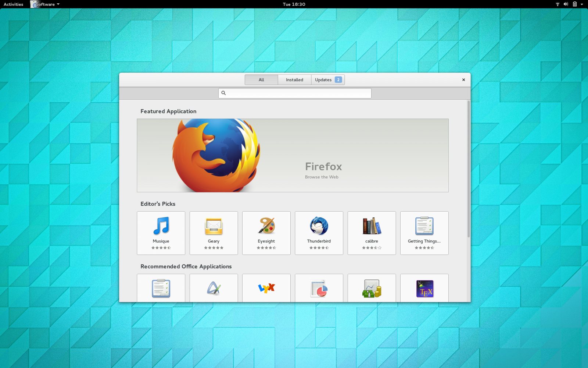This screenshot has height=368, width=588.
Task: Open the Software application menu in top bar
Action: pyautogui.click(x=45, y=4)
